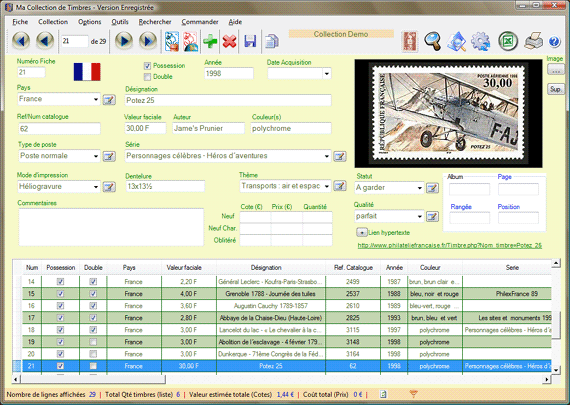Sort table by Année column header

click(x=394, y=268)
